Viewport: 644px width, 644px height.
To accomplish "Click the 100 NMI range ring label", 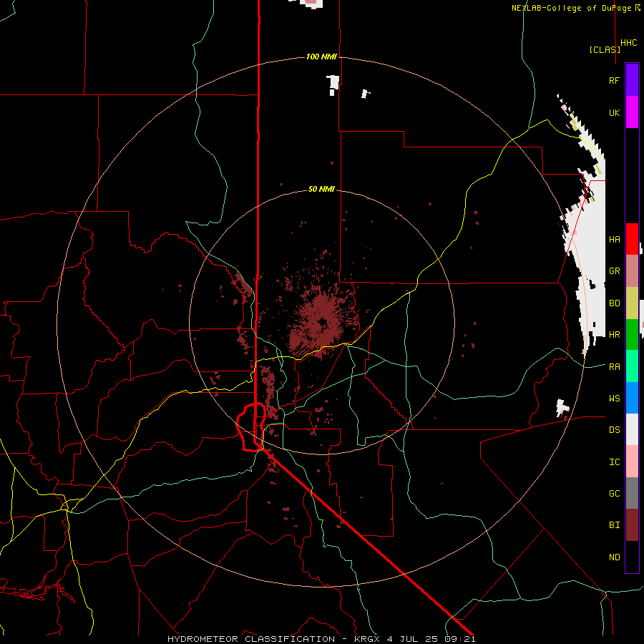I will (321, 57).
